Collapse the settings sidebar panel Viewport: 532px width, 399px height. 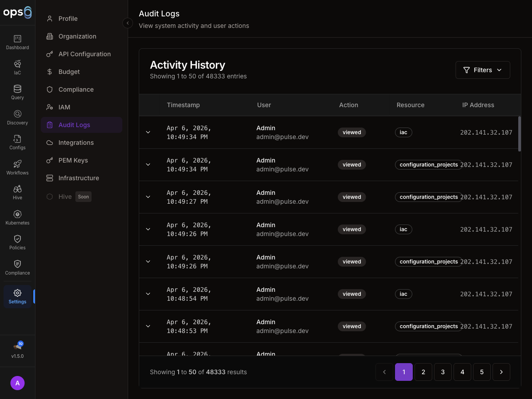pyautogui.click(x=128, y=23)
